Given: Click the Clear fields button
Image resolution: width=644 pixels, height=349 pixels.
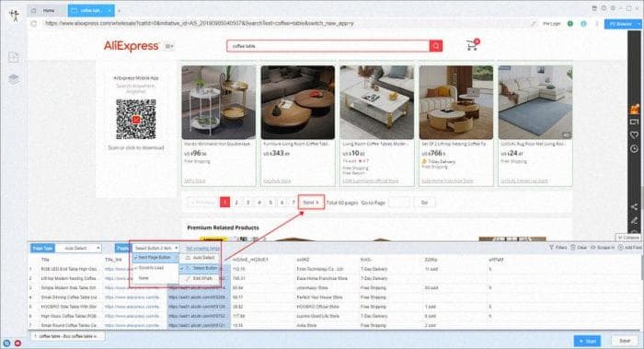Looking at the screenshot, I should pyautogui.click(x=579, y=248).
